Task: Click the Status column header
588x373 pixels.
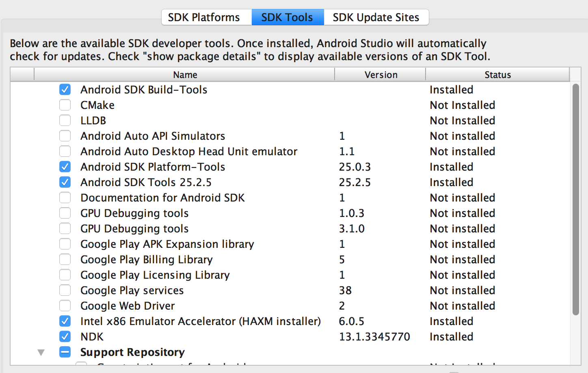Action: (x=497, y=75)
